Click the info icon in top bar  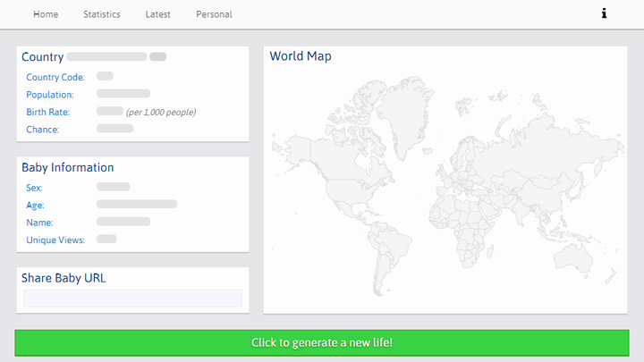click(605, 13)
